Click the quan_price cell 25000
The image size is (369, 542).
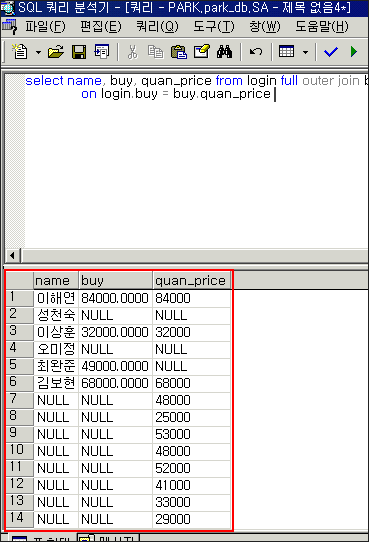(192, 417)
